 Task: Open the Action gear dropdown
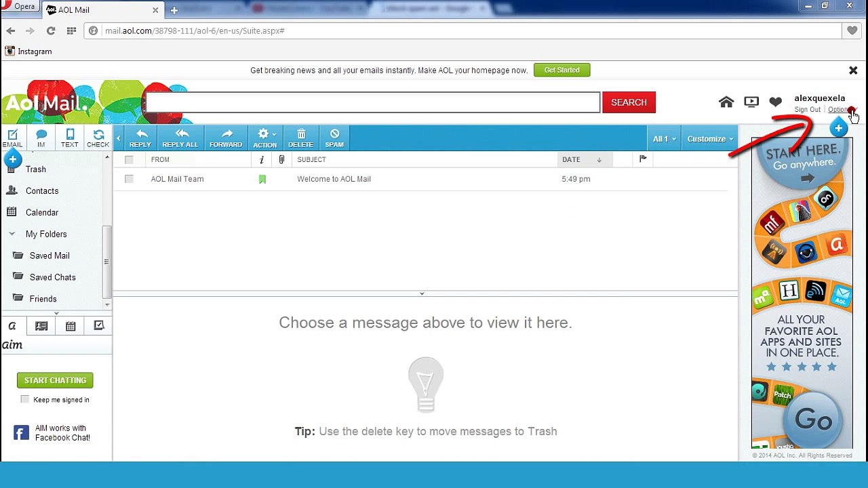tap(264, 138)
